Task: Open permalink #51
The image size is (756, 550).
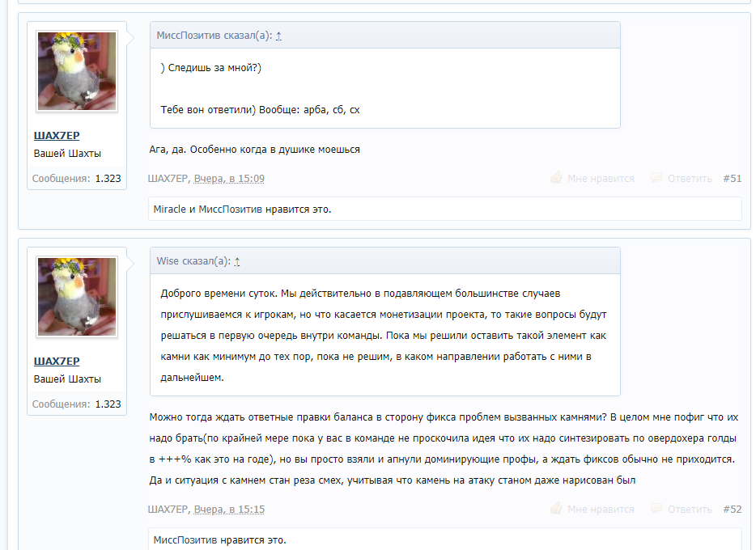Action: pos(732,179)
